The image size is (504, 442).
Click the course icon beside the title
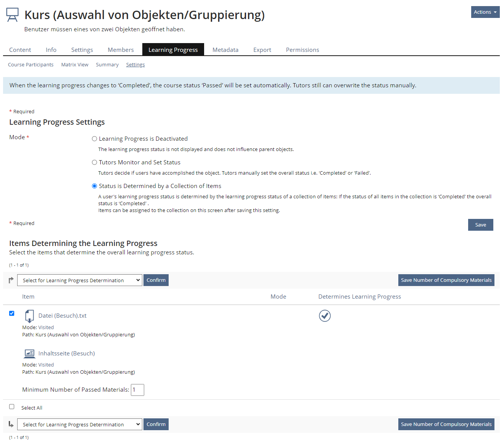(13, 15)
